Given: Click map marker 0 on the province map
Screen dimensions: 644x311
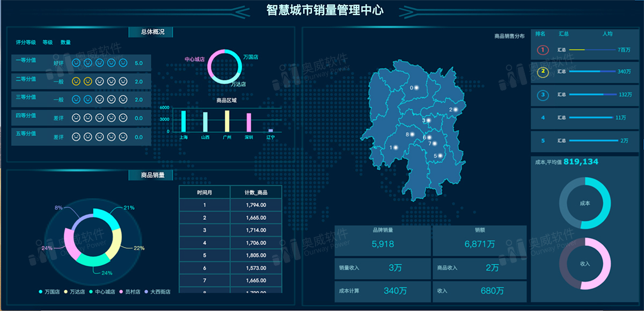Looking at the screenshot, I should coord(416,88).
